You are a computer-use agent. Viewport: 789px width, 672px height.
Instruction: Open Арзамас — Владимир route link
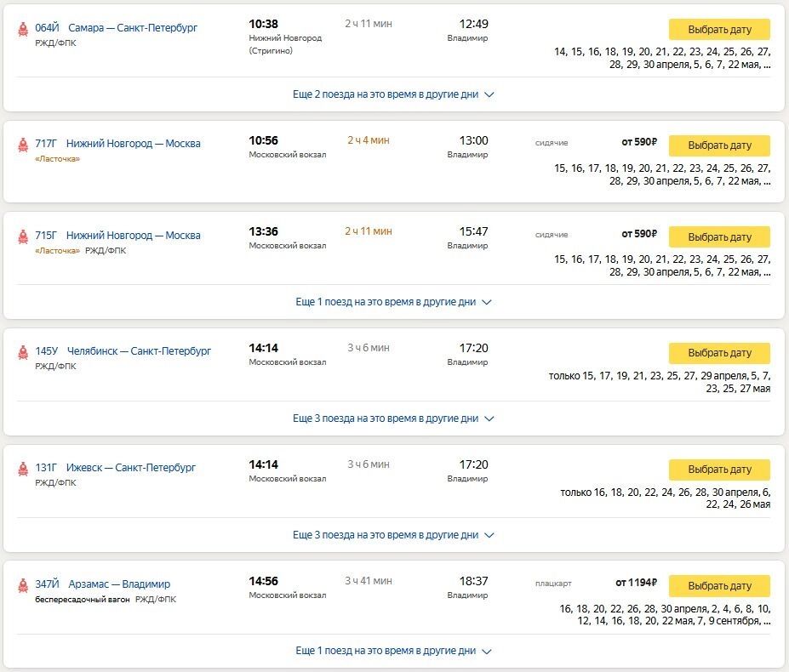click(x=119, y=584)
